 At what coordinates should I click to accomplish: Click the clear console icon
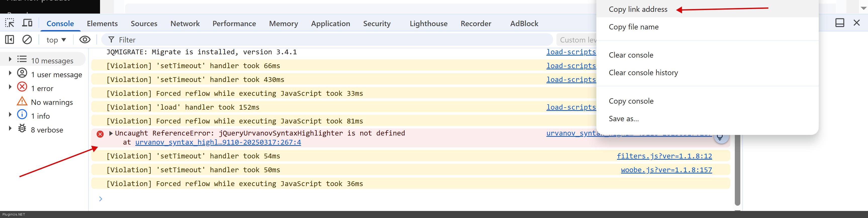[27, 40]
